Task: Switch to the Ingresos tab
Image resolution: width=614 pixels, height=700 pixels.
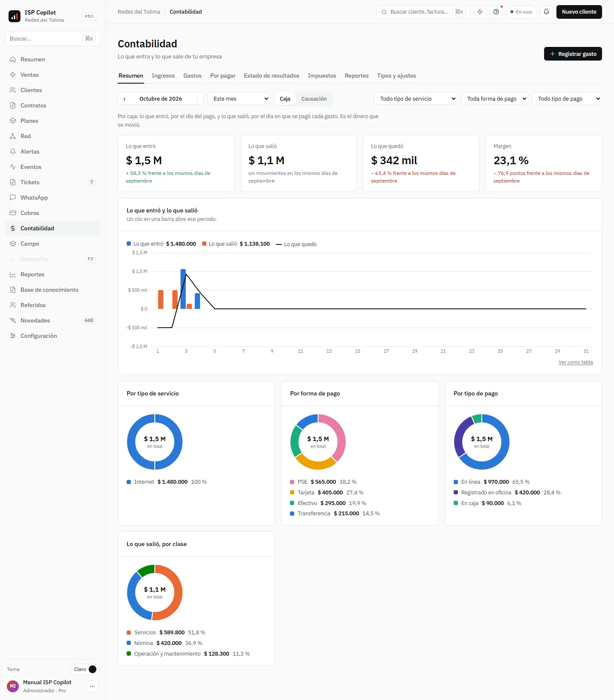Action: click(x=163, y=76)
